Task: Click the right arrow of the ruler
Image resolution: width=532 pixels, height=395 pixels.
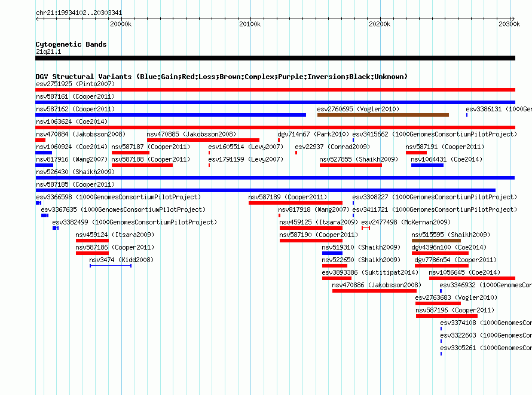Action: 513,19
